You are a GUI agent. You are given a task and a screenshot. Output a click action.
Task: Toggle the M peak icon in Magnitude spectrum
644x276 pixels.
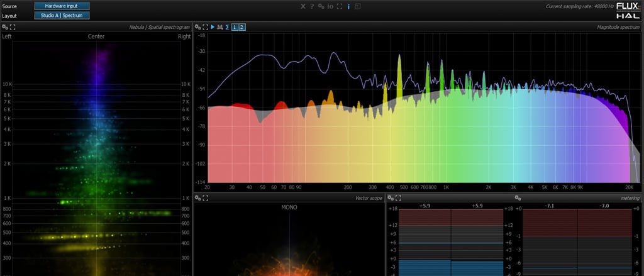point(219,27)
